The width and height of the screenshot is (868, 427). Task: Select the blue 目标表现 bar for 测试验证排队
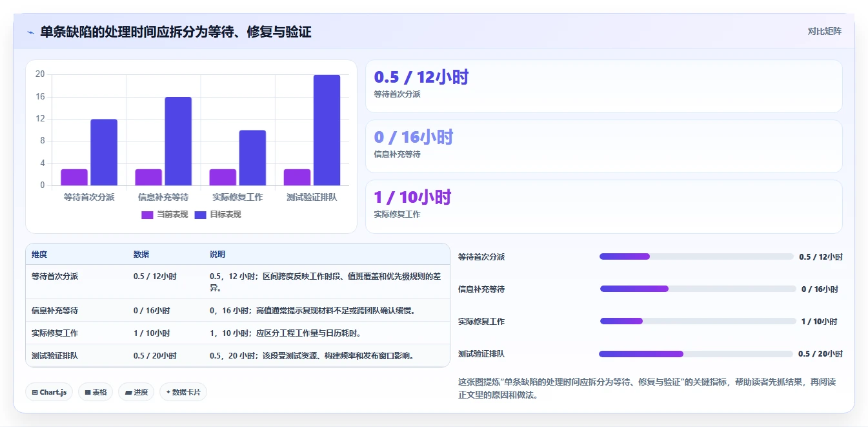click(327, 130)
